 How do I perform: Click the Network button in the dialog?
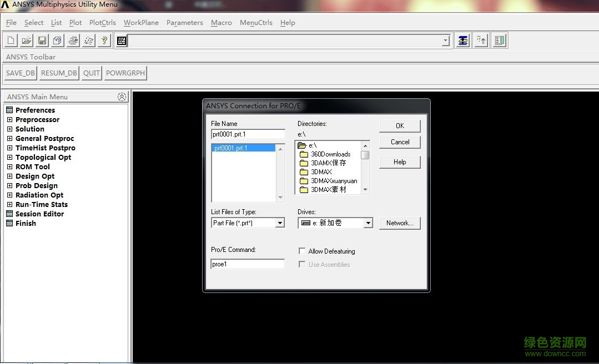pyautogui.click(x=400, y=223)
